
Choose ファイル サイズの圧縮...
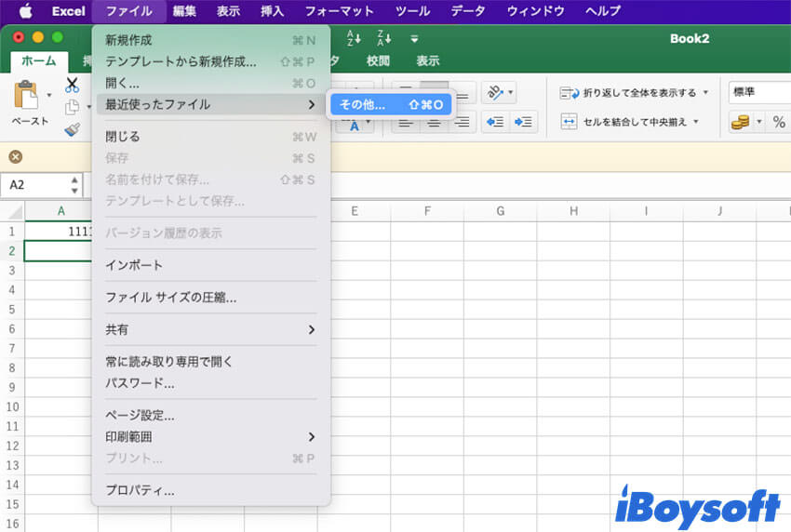(x=211, y=298)
